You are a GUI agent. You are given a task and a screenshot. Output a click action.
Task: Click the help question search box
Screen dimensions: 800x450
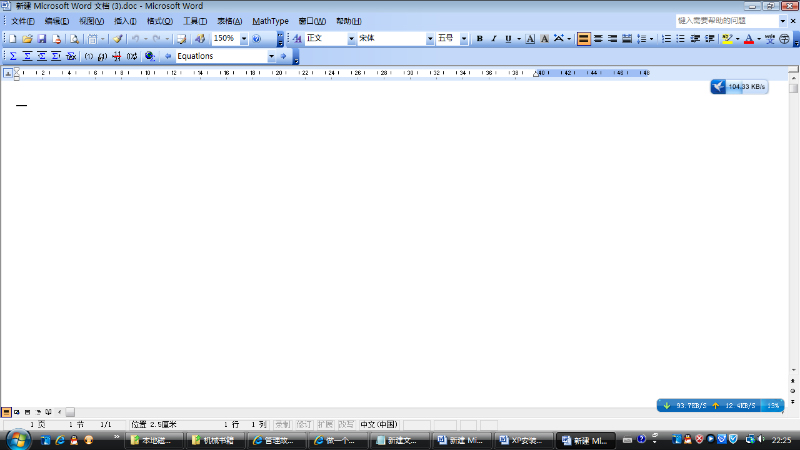[725, 20]
